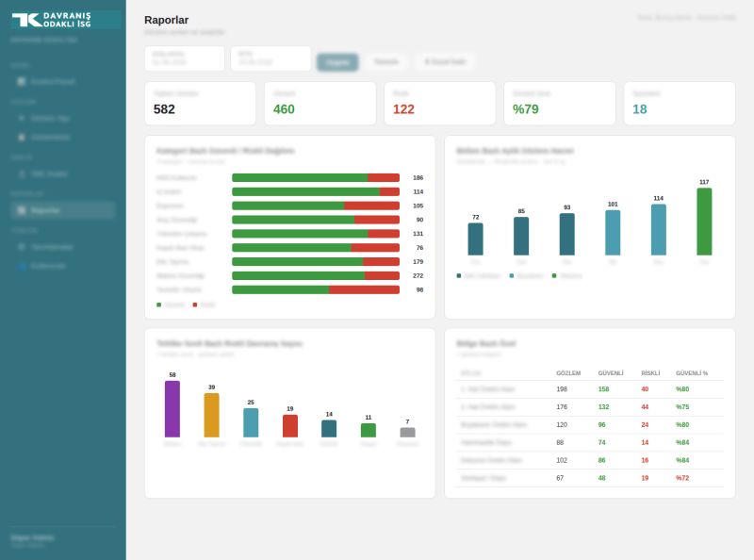Click the teal filled button beside the date fields

click(337, 62)
